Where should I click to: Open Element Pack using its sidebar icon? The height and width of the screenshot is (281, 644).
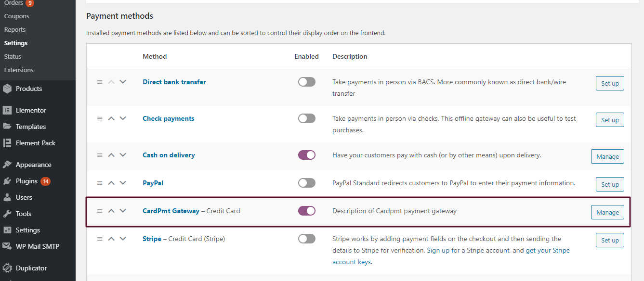[x=8, y=142]
